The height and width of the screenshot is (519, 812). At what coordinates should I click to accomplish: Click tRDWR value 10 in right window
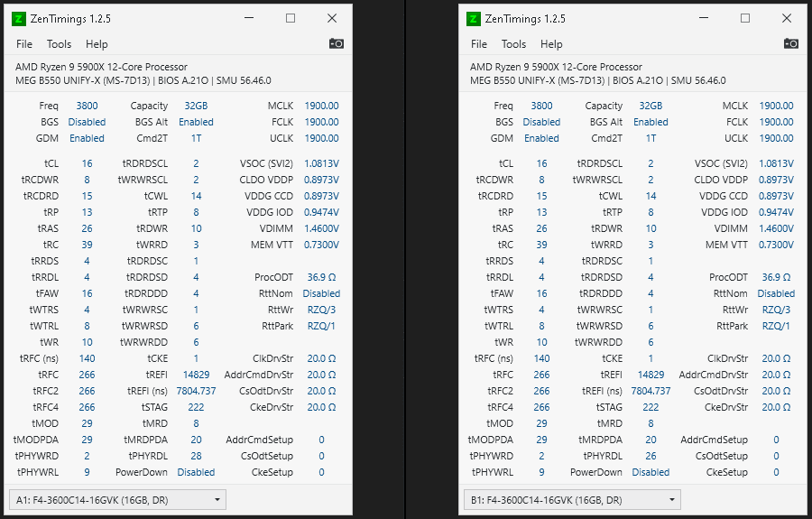click(651, 228)
